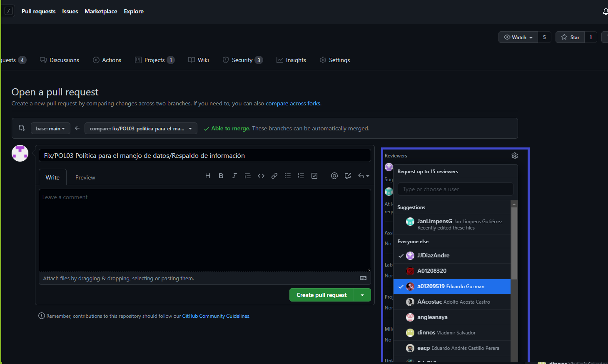The image size is (608, 364).
Task: Click the Leave a comment text area
Action: pyautogui.click(x=205, y=230)
